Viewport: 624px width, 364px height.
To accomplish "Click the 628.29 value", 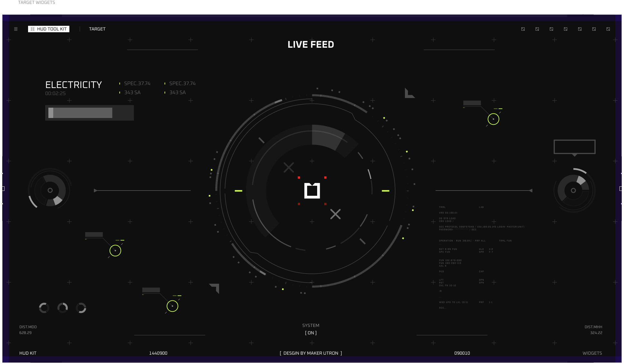I will coord(25,333).
